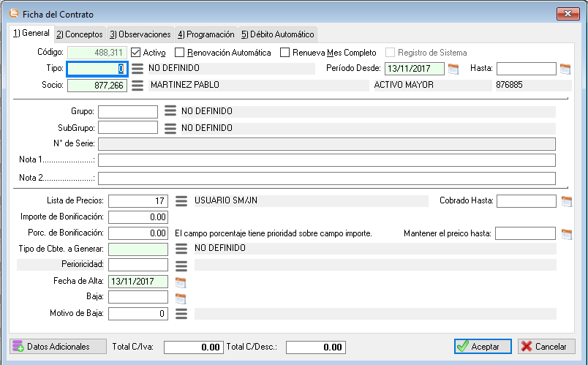Image resolution: width=588 pixels, height=365 pixels.
Task: Open calendar next to Fecha de Alta
Action: (x=181, y=282)
